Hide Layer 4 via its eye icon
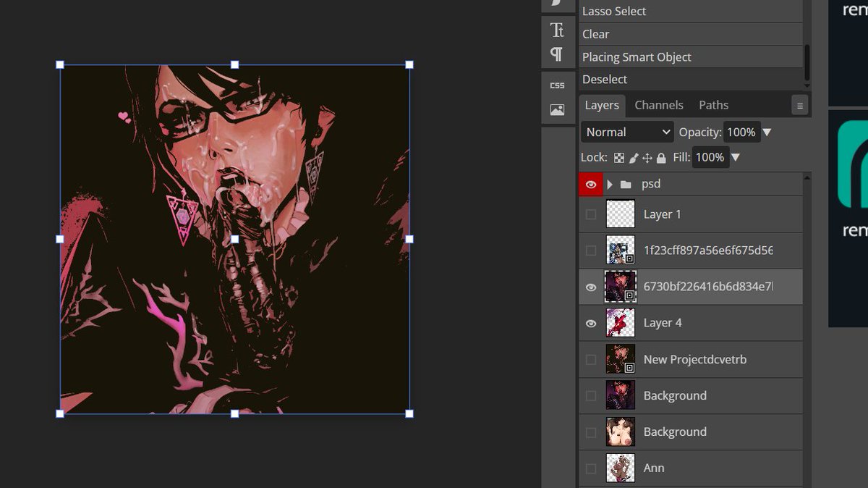Screen dimensions: 868x488 tap(591, 324)
